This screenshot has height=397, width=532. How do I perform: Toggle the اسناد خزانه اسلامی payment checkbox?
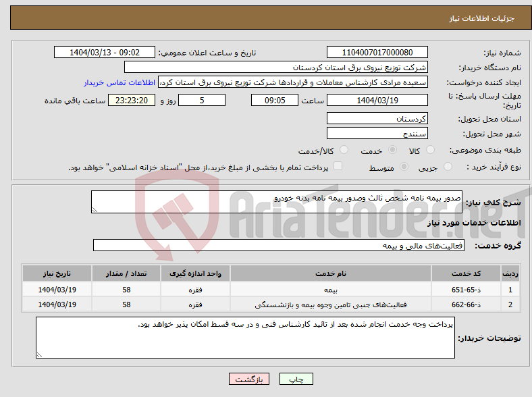pos(338,165)
